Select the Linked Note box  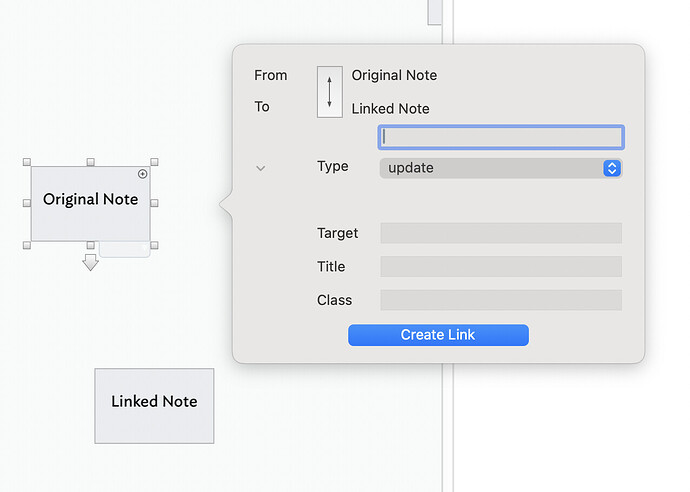(154, 405)
